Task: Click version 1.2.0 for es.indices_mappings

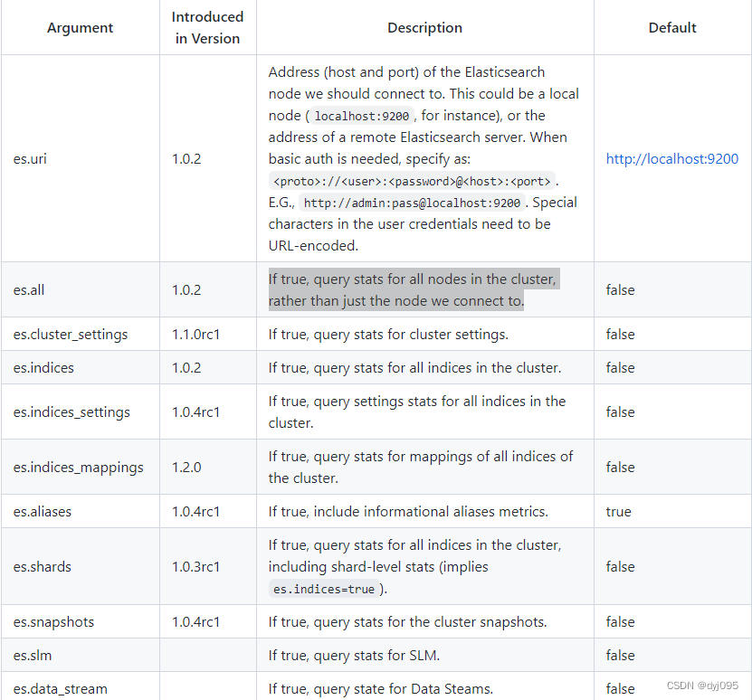Action: coord(186,467)
